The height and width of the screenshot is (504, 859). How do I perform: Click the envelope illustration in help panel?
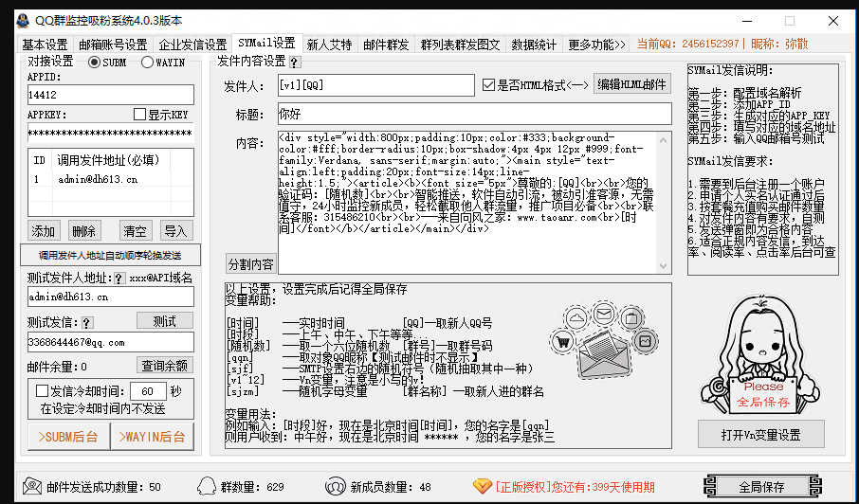click(604, 339)
